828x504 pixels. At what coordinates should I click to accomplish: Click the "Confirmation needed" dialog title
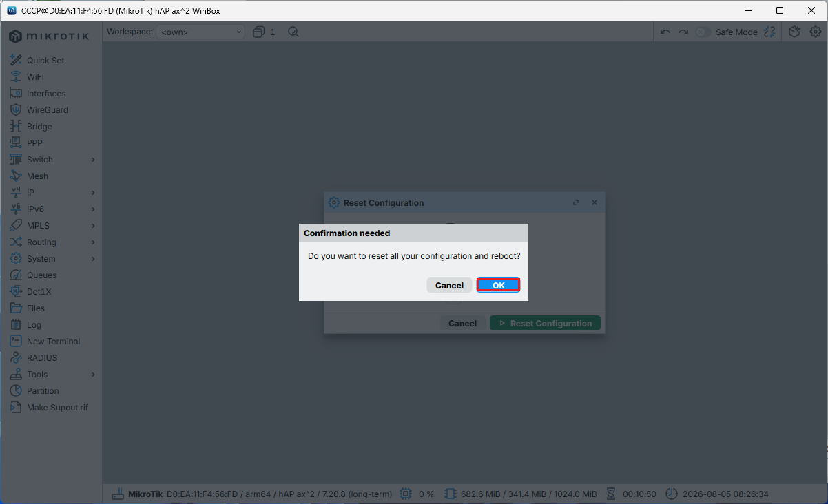346,233
